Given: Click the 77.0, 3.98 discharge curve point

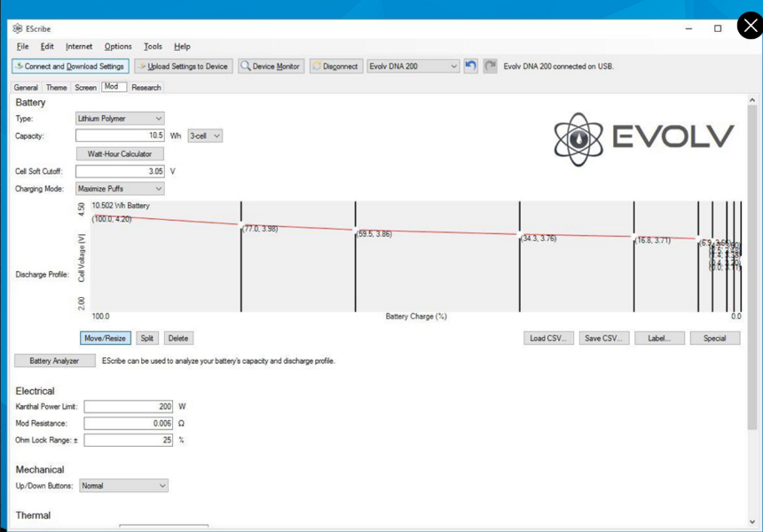Looking at the screenshot, I should [241, 223].
